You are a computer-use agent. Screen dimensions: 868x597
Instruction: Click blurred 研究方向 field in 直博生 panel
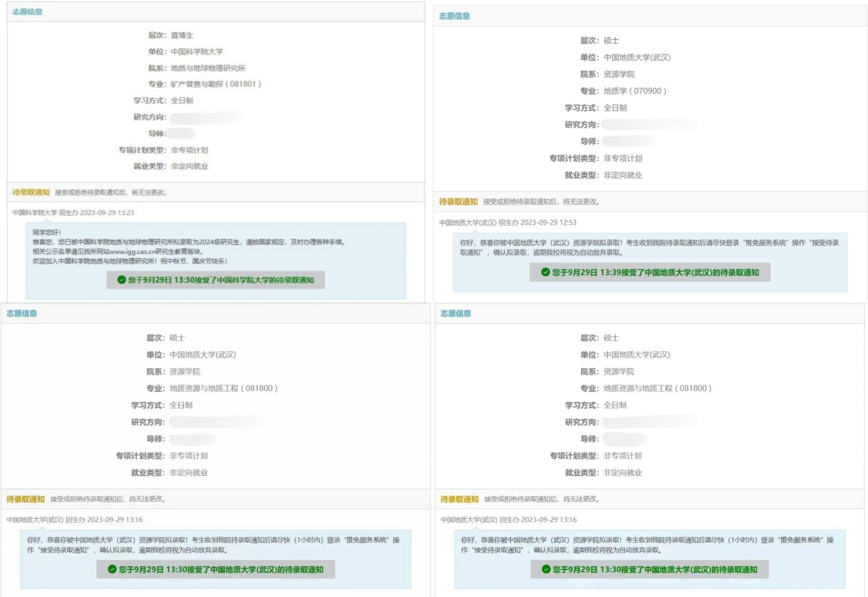(x=206, y=117)
